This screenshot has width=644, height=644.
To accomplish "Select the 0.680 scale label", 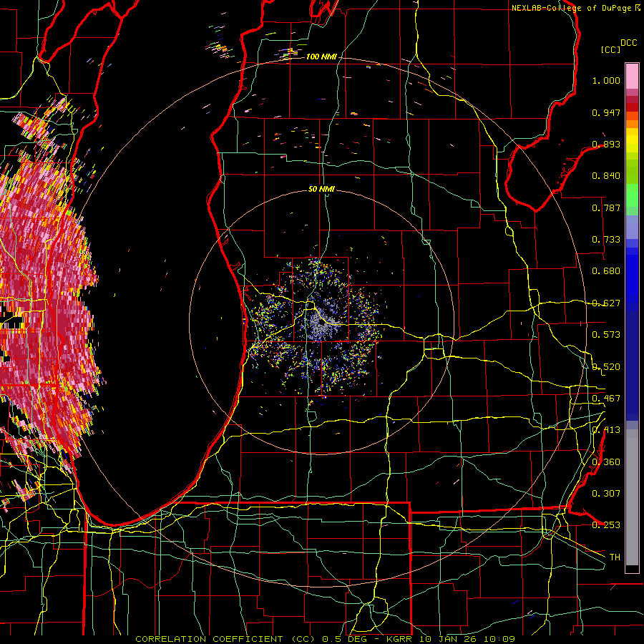I will click(x=606, y=271).
